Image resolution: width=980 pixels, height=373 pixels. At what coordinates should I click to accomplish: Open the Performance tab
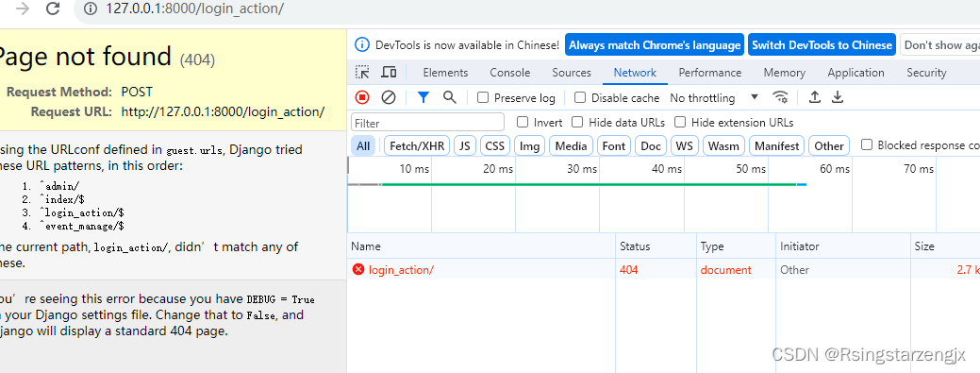710,73
